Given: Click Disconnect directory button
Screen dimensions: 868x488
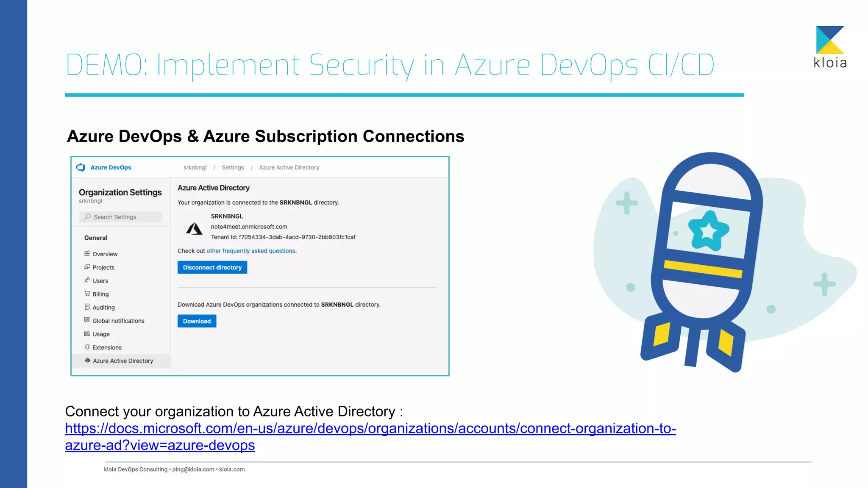Looking at the screenshot, I should (212, 267).
